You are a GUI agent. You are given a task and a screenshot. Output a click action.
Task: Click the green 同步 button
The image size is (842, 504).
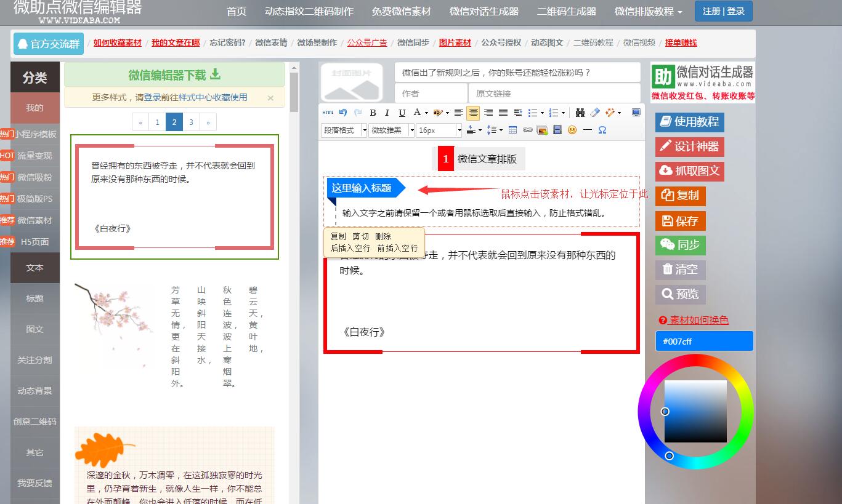681,245
